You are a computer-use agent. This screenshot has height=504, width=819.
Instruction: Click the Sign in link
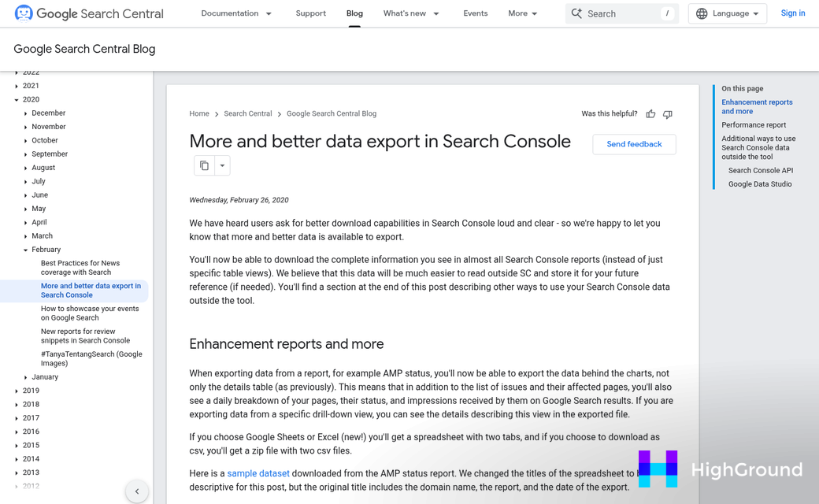click(792, 13)
